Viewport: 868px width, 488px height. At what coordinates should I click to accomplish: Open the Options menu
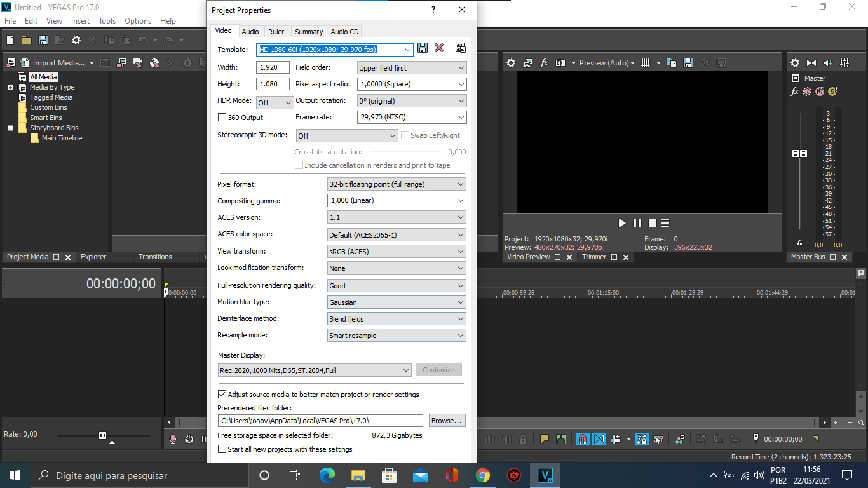pyautogui.click(x=138, y=21)
